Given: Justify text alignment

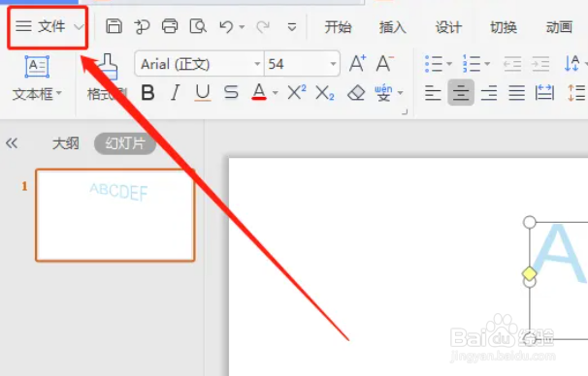Looking at the screenshot, I should (x=517, y=93).
